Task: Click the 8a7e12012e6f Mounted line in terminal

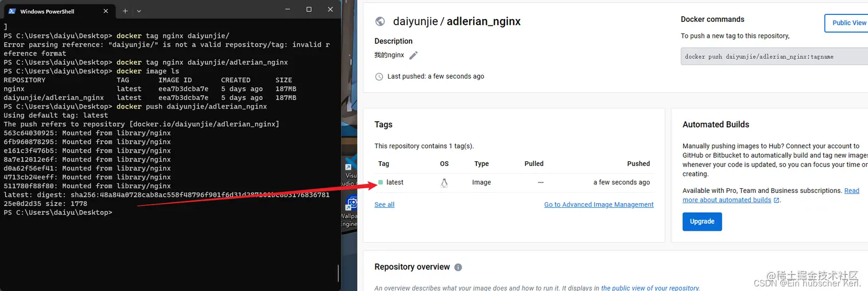Action: (x=87, y=160)
